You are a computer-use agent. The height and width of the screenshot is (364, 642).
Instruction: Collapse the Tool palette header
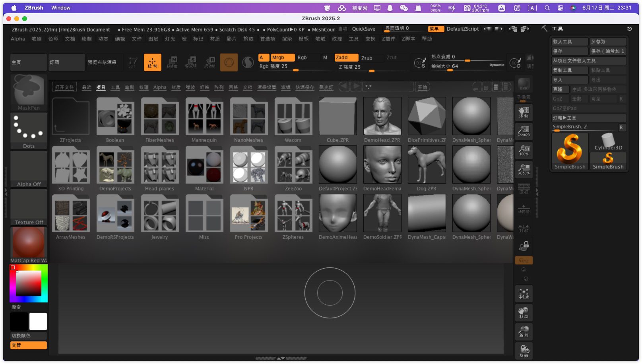coord(557,29)
